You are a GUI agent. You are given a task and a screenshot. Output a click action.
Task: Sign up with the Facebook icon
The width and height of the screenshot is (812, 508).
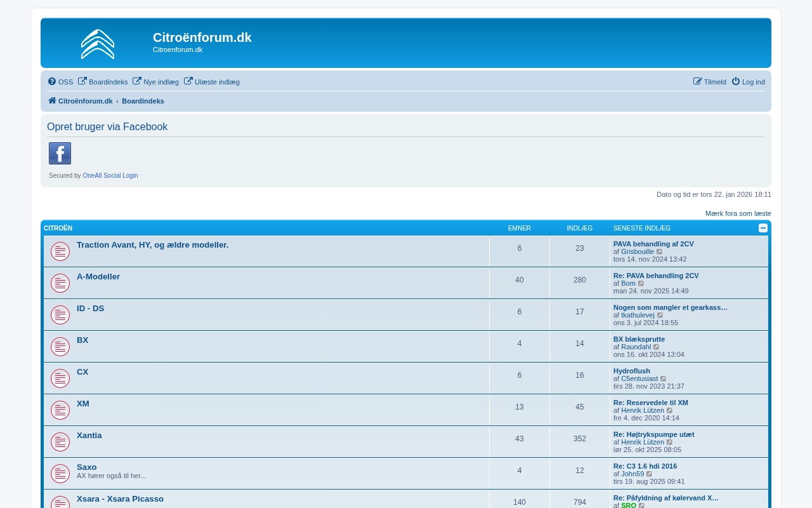coord(60,153)
